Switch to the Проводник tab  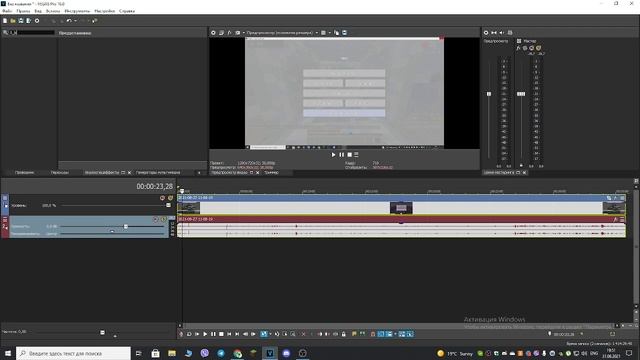coord(24,173)
